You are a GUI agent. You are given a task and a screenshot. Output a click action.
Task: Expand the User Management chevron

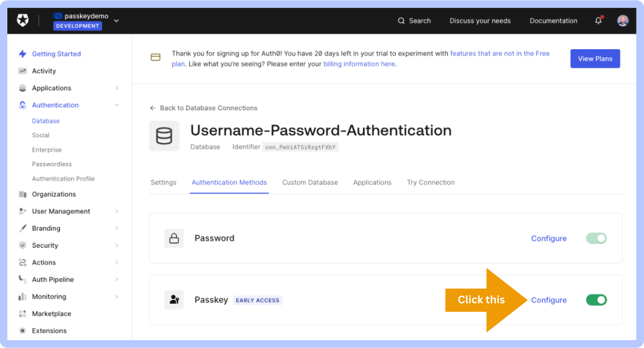(x=116, y=211)
